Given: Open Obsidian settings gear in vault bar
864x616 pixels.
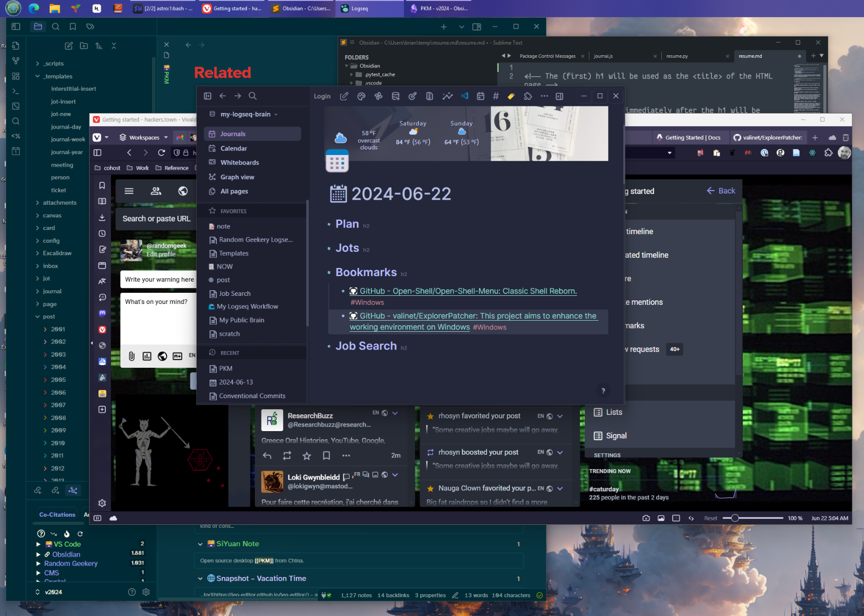Looking at the screenshot, I should click(146, 592).
